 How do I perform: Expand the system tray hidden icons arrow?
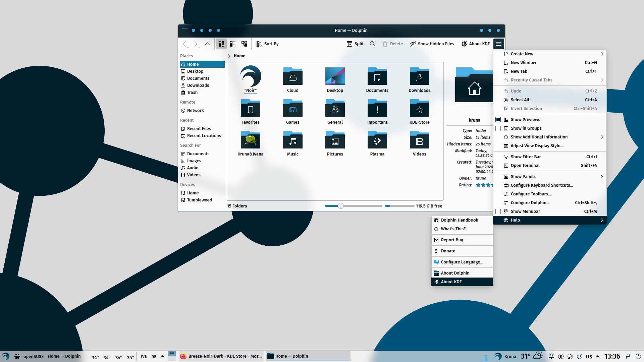[x=598, y=356]
